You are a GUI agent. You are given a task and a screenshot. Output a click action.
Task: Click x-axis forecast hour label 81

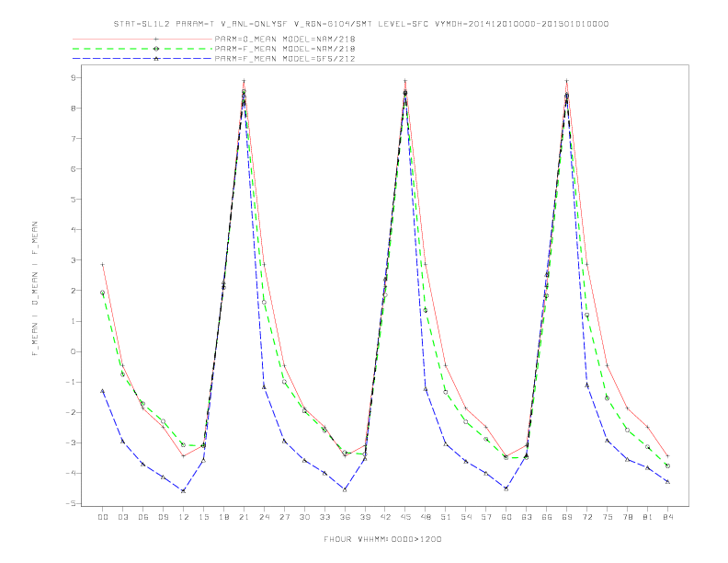point(648,517)
